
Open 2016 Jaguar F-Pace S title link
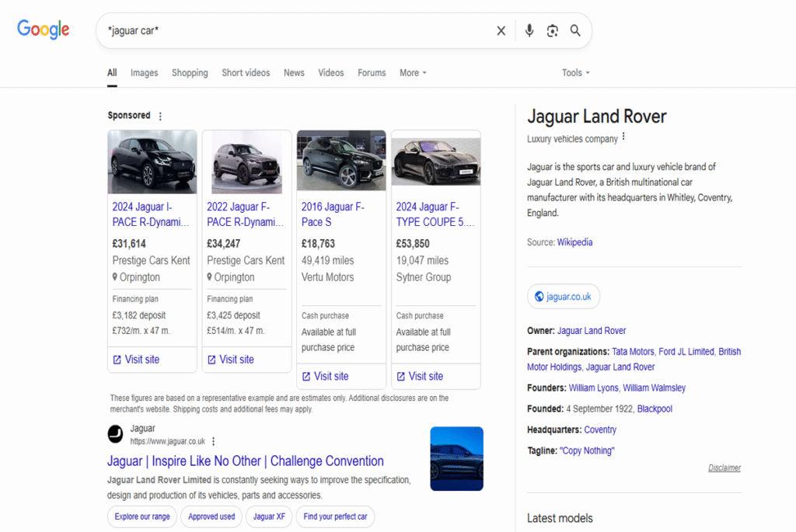(333, 214)
